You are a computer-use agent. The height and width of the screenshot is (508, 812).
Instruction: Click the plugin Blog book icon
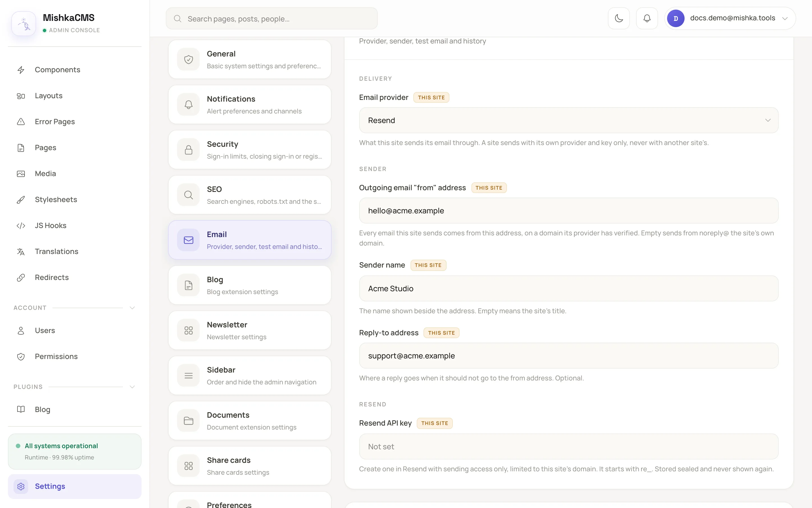pos(21,409)
